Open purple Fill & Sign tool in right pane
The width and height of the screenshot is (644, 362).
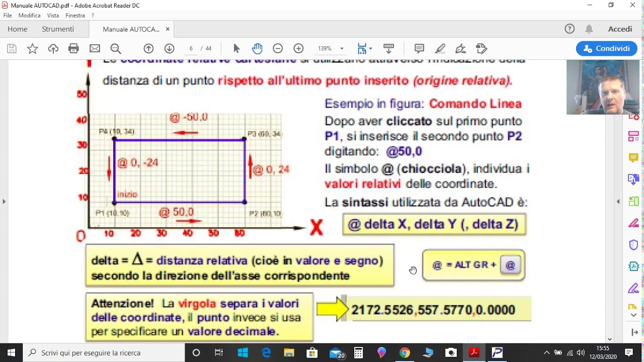633,288
